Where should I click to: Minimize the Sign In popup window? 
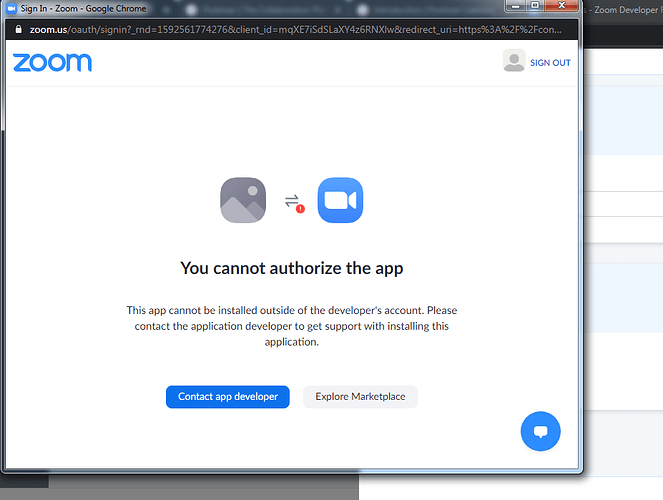coord(515,6)
